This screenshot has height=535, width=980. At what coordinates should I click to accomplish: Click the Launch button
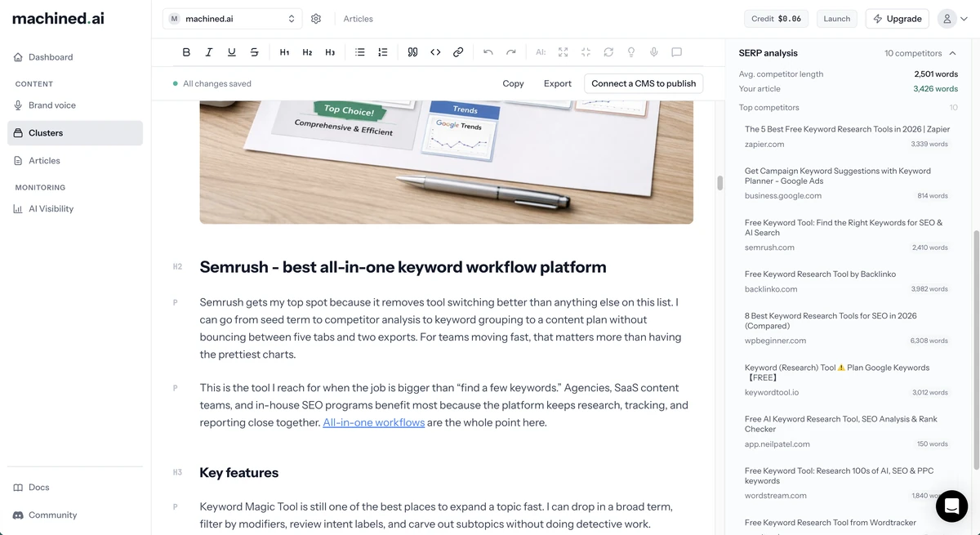pos(836,19)
